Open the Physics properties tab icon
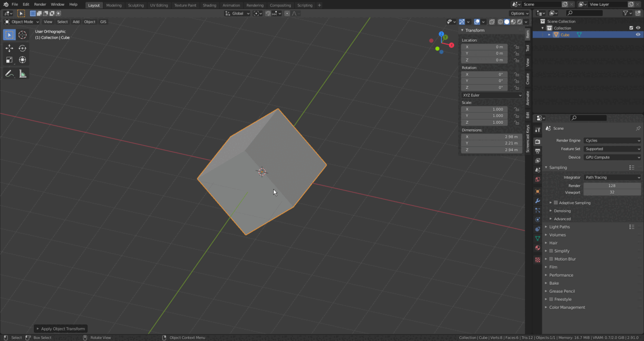 538,220
